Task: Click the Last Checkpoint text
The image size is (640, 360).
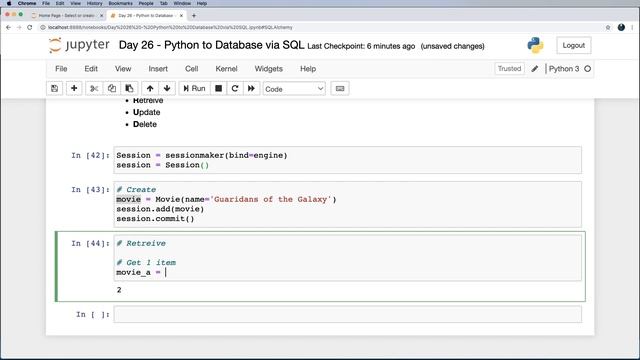Action: coord(361,46)
